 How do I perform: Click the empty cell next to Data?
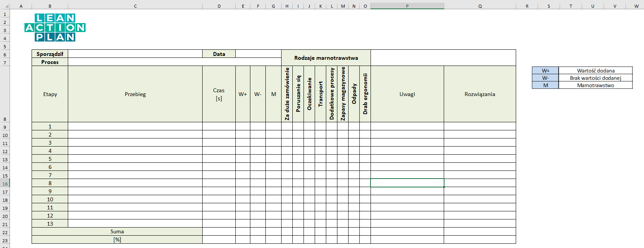[258, 54]
